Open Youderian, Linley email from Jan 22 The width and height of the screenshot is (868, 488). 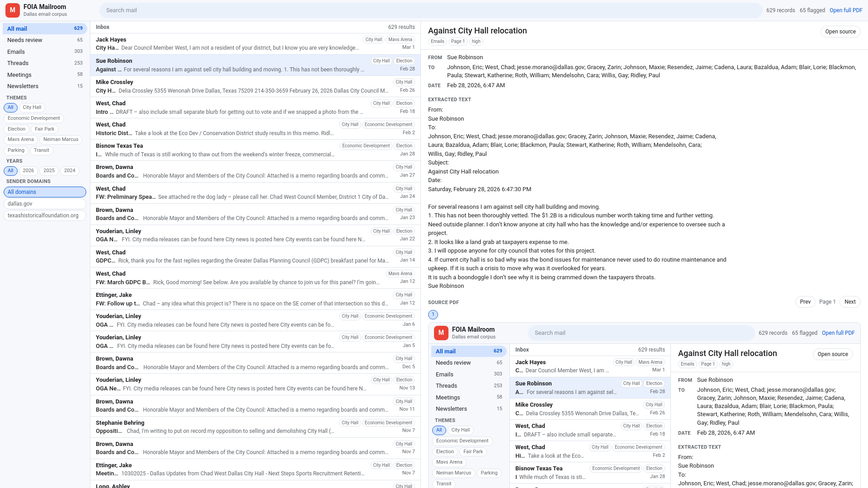(x=255, y=235)
